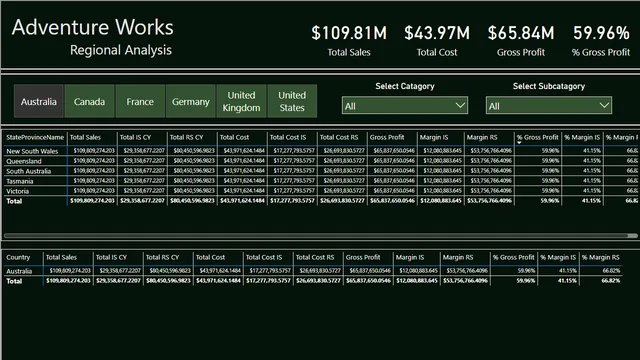The width and height of the screenshot is (640, 360).
Task: Click the % Margin RS header in country table
Action: [x=601, y=258]
